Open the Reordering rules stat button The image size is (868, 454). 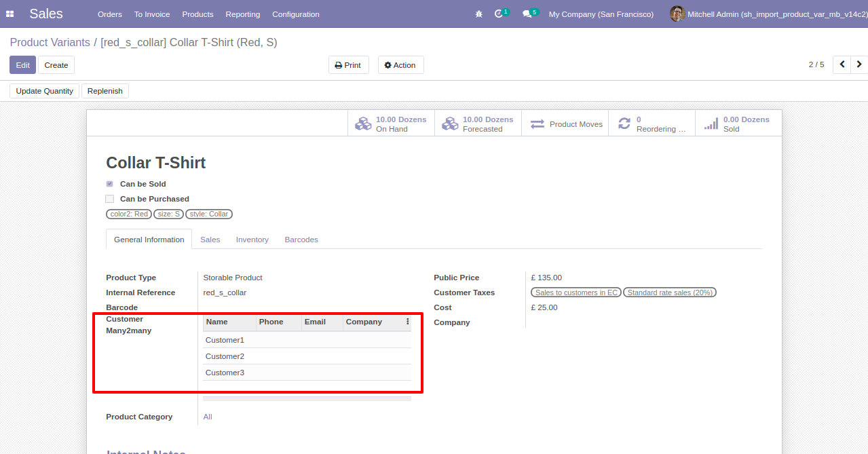pos(652,124)
